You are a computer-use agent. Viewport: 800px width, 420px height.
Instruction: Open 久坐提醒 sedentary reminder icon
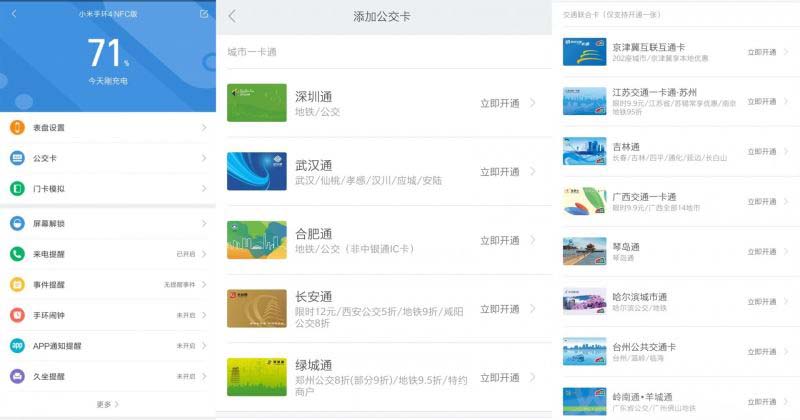pos(17,377)
